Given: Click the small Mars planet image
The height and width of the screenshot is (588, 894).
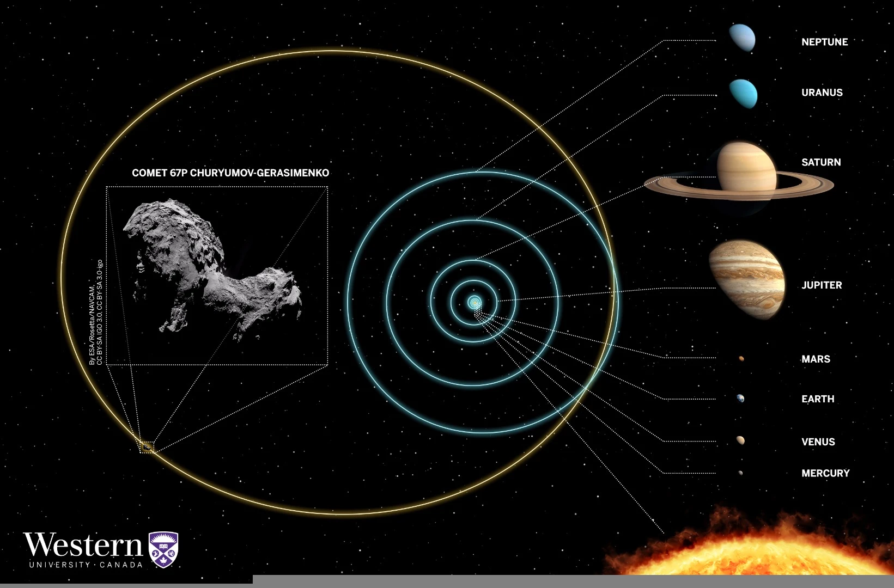Looking at the screenshot, I should 741,359.
